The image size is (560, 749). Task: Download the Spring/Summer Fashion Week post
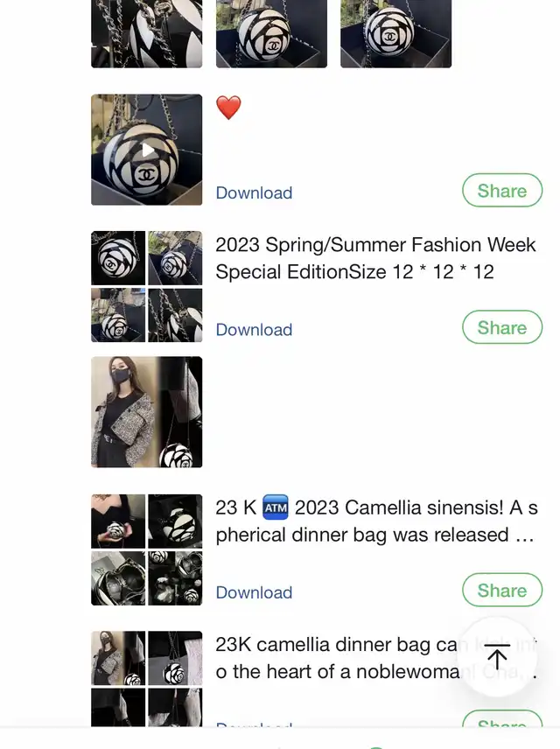coord(254,329)
